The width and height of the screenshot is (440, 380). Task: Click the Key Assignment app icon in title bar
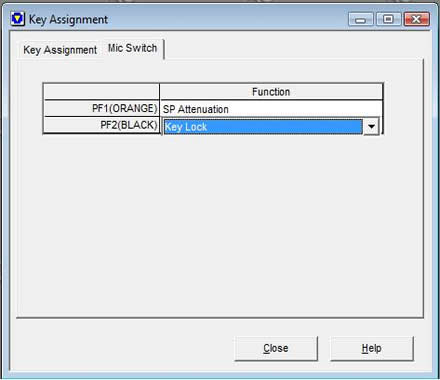[17, 19]
